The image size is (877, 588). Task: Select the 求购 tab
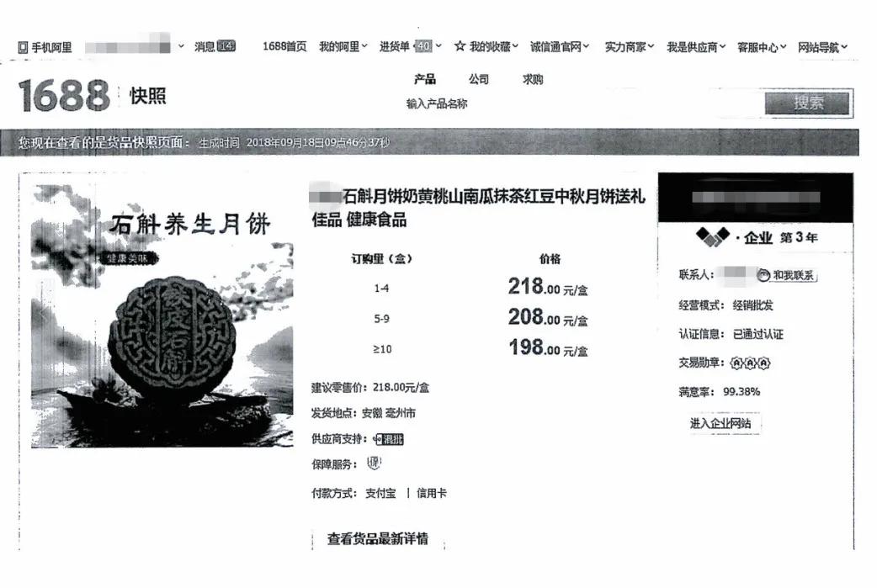532,79
